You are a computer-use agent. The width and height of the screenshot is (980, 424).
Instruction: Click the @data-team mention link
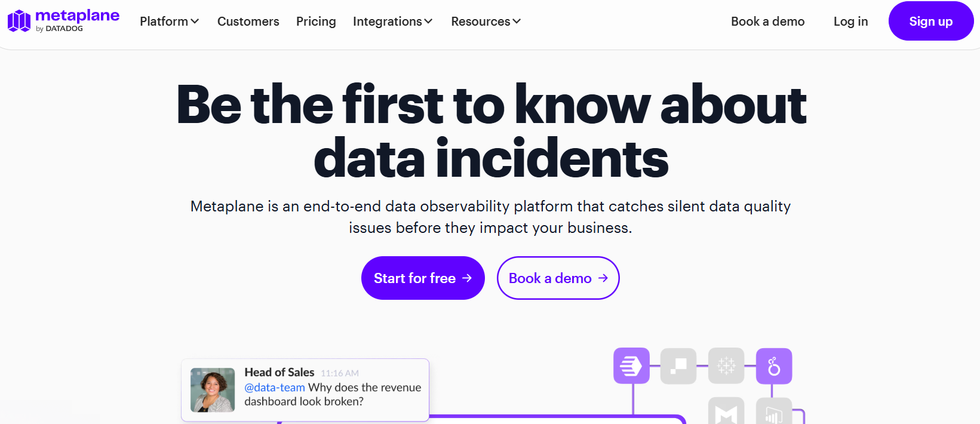coord(275,388)
